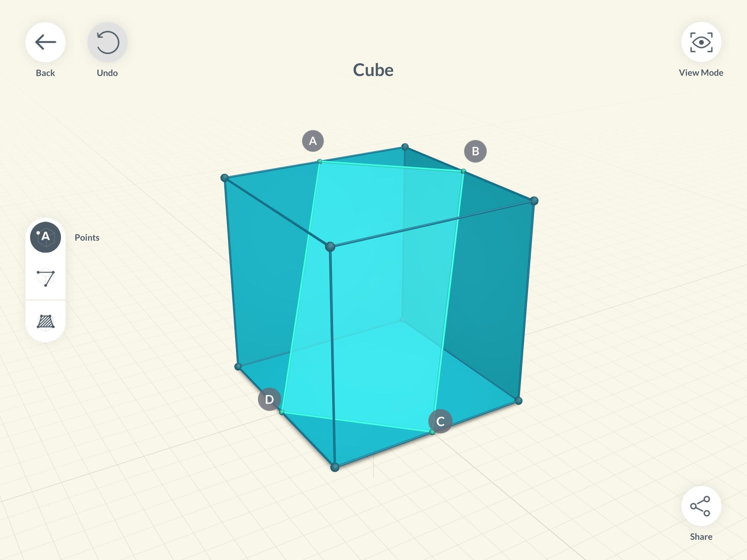
Task: Click the Cube title text
Action: point(373,70)
